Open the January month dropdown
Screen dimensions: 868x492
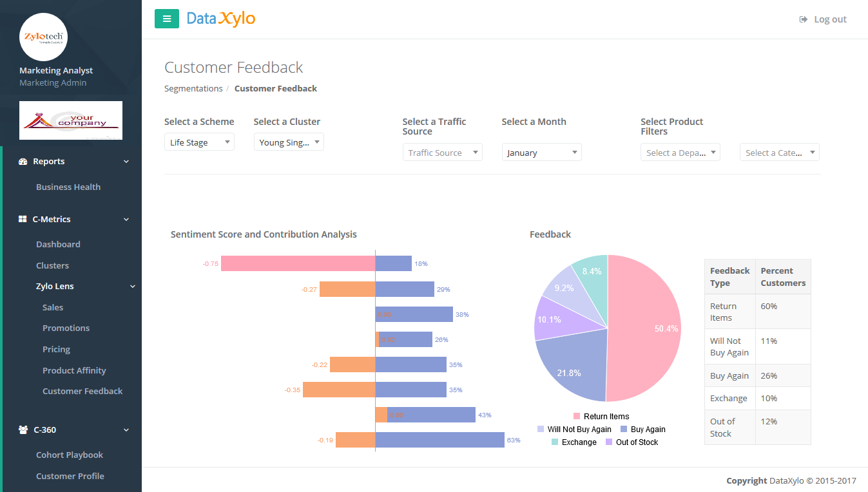click(541, 153)
